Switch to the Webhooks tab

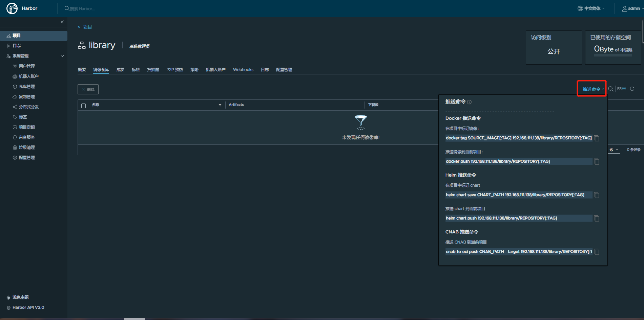point(243,70)
